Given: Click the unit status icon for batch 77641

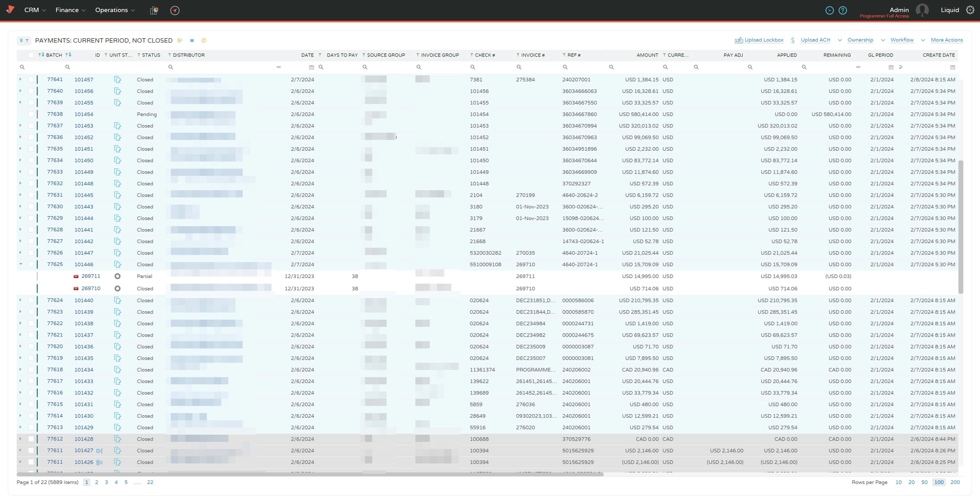Looking at the screenshot, I should click(118, 80).
